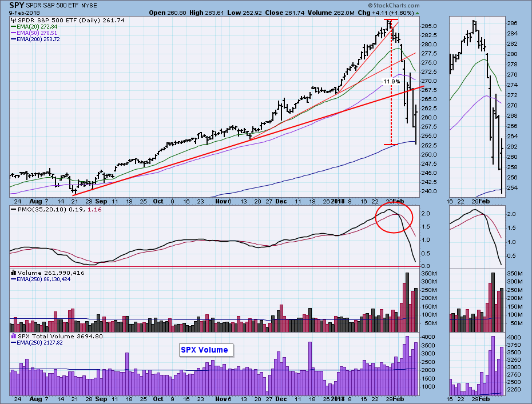Click the volume EMA(250) 86,130,424 legend
The width and height of the screenshot is (532, 404).
pyautogui.click(x=41, y=279)
